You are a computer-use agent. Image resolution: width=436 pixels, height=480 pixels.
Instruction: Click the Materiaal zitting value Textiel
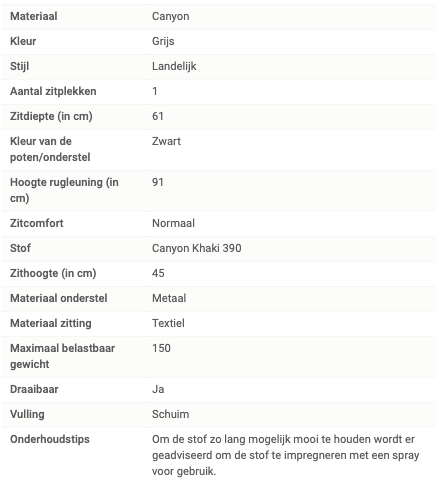click(168, 323)
